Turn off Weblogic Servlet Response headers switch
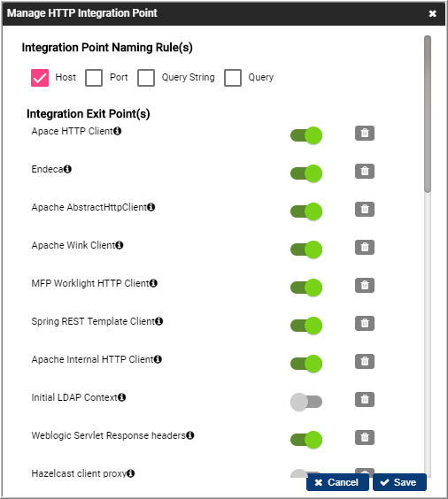The height and width of the screenshot is (499, 448). click(x=306, y=440)
